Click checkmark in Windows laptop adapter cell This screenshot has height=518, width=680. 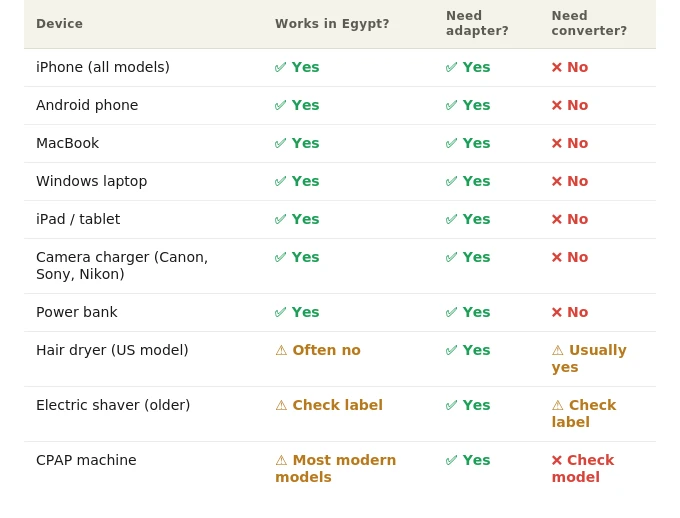click(x=451, y=181)
